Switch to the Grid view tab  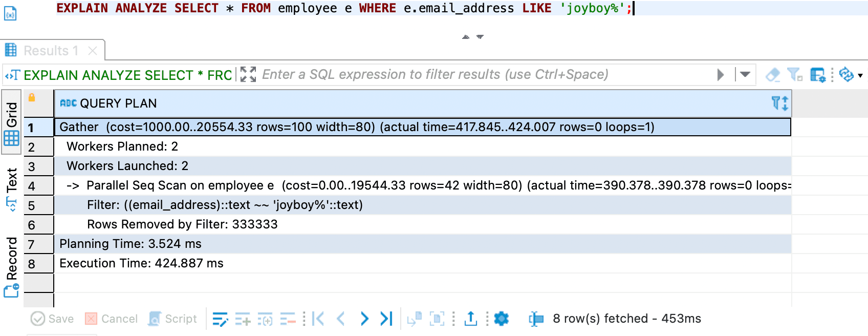pos(12,122)
